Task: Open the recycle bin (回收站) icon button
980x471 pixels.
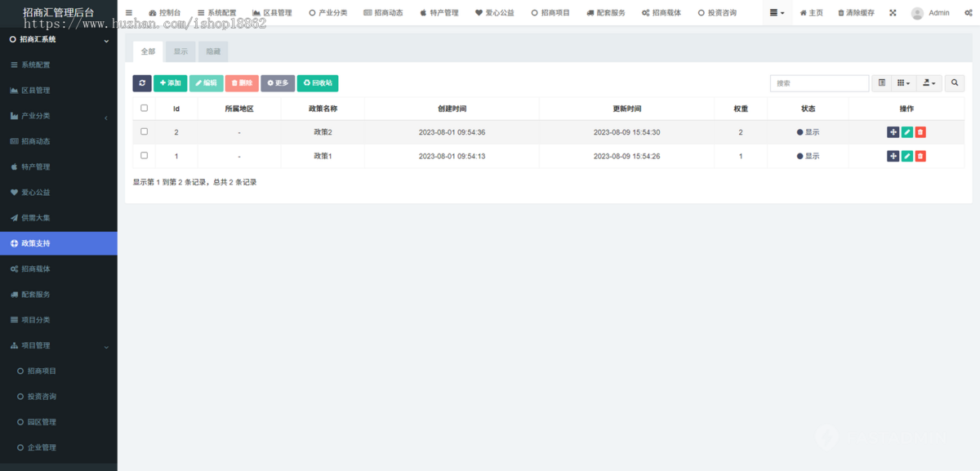Action: 318,83
